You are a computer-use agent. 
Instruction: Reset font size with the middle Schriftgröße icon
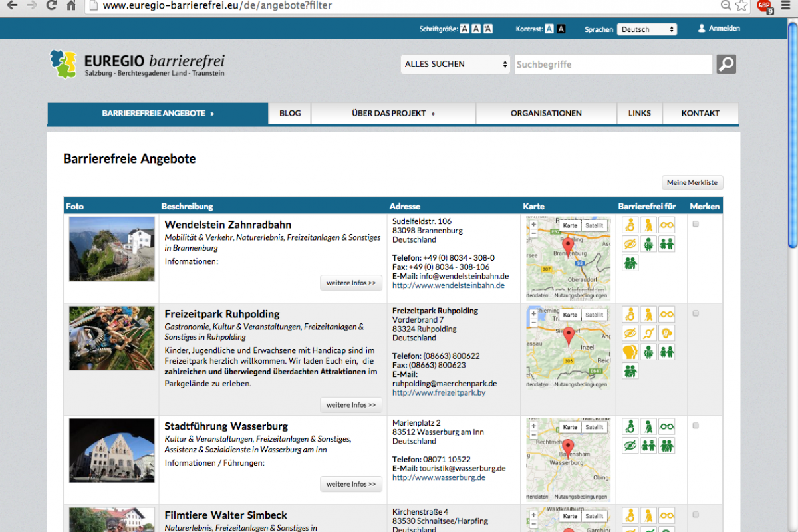pyautogui.click(x=476, y=29)
